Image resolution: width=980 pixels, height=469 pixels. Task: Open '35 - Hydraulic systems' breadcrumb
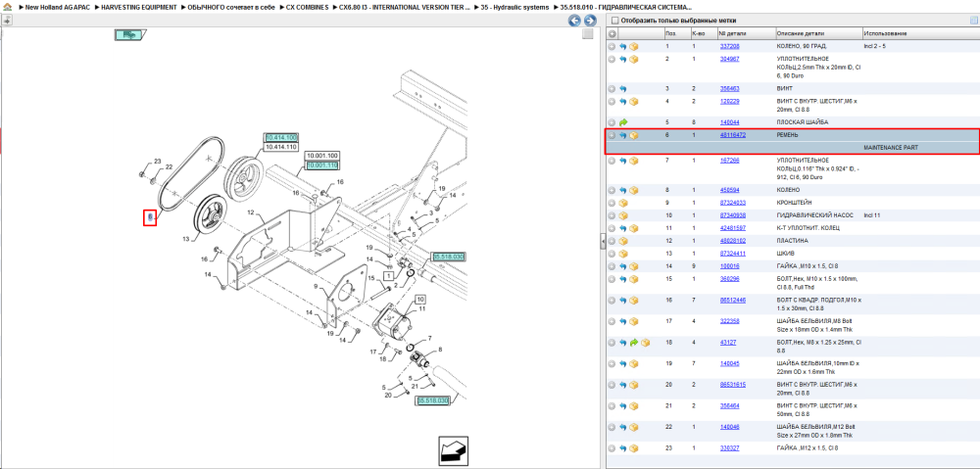click(x=516, y=7)
